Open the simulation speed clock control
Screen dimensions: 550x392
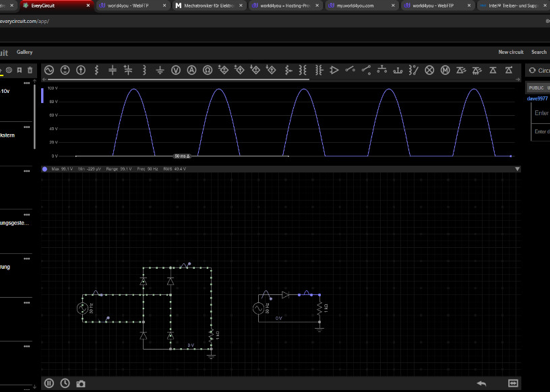[65, 383]
